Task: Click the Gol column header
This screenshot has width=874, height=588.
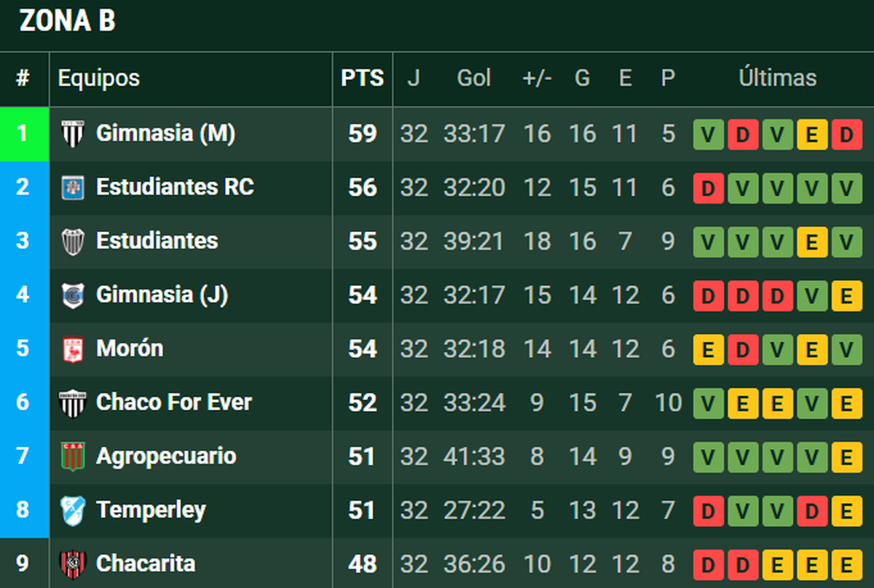Action: (473, 79)
